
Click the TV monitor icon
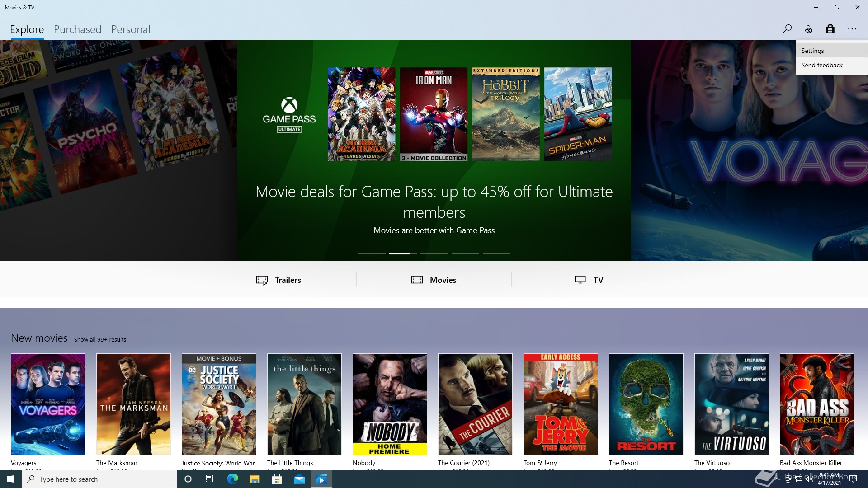coord(580,280)
